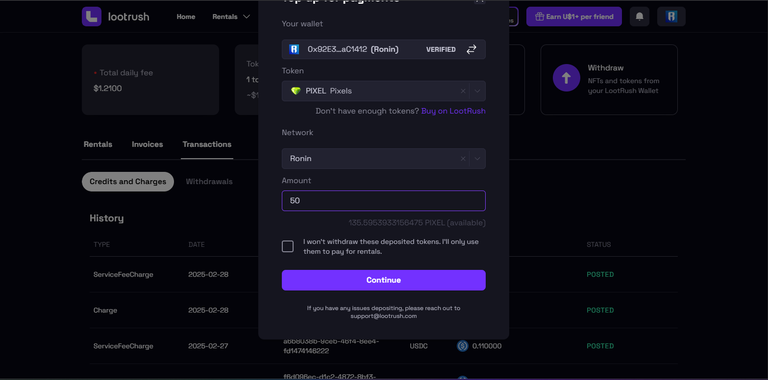This screenshot has width=768, height=380.
Task: Select the Credits and Charges filter
Action: [x=128, y=182]
